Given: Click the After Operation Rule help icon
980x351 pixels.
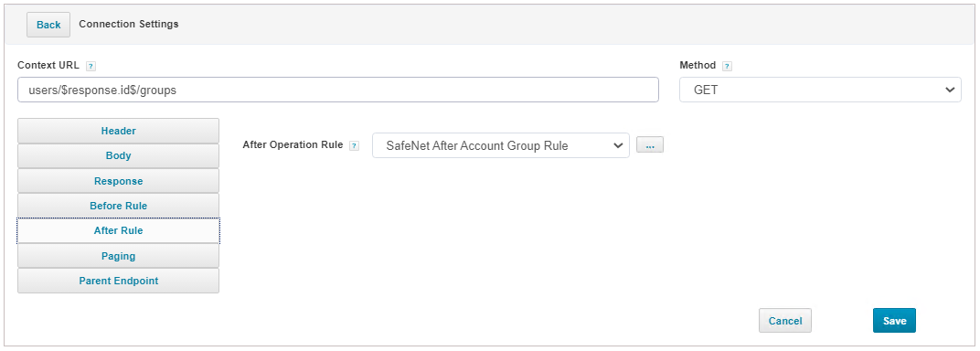Looking at the screenshot, I should [x=355, y=145].
